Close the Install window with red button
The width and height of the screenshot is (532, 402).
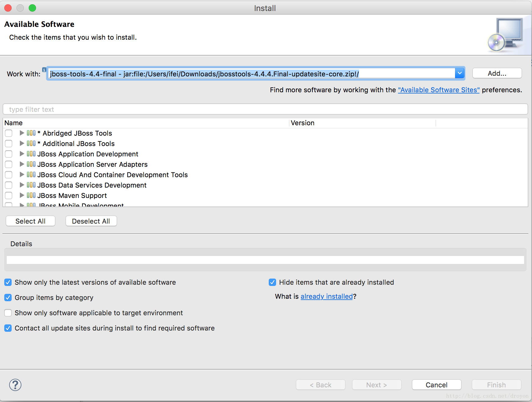click(x=8, y=8)
